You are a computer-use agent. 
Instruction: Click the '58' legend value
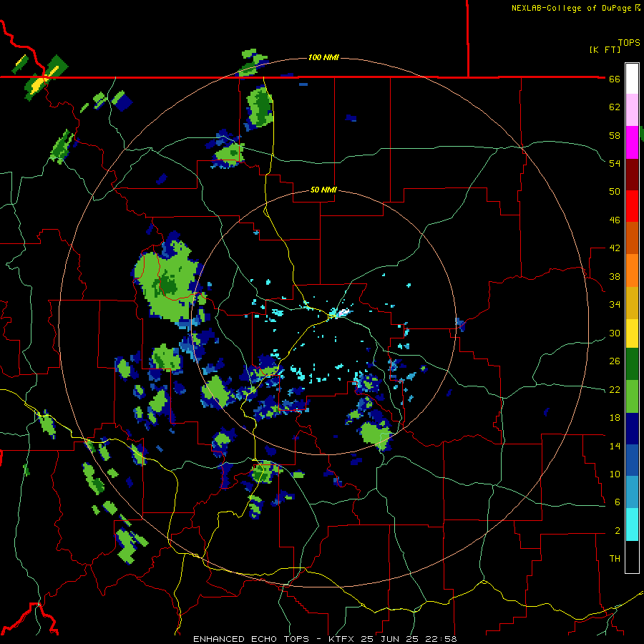[x=615, y=135]
